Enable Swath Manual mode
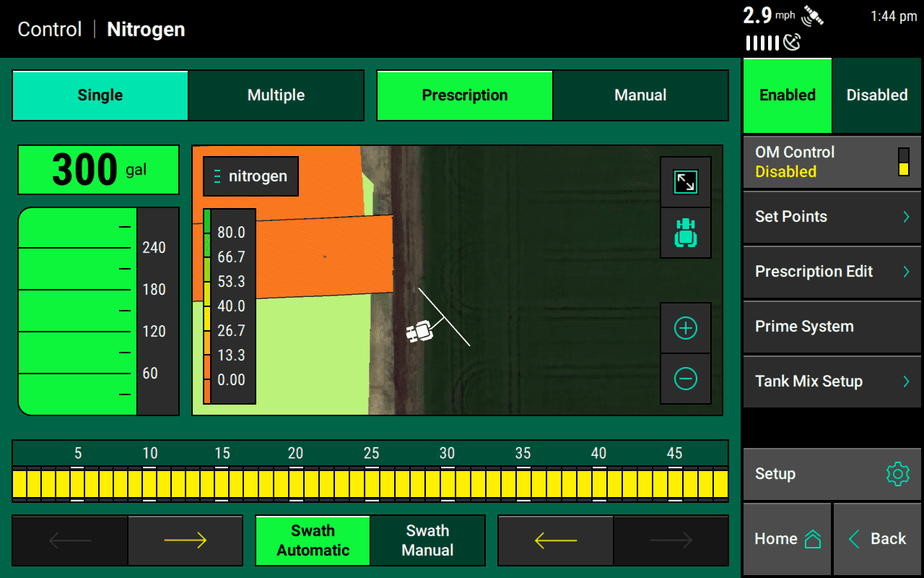This screenshot has width=924, height=578. (427, 540)
